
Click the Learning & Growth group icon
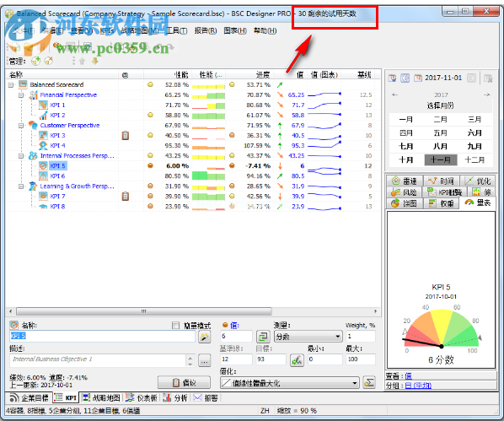(x=33, y=186)
